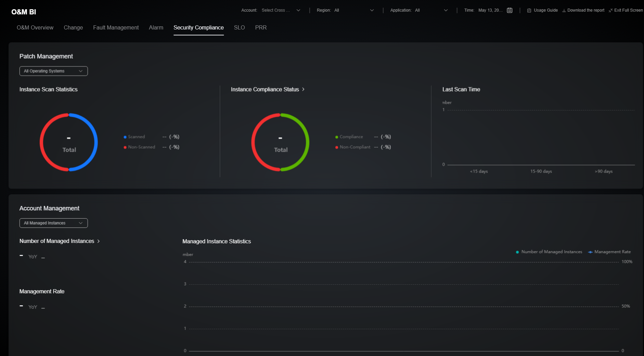Click the Exit Full Screen icon
644x356 pixels.
tap(611, 10)
